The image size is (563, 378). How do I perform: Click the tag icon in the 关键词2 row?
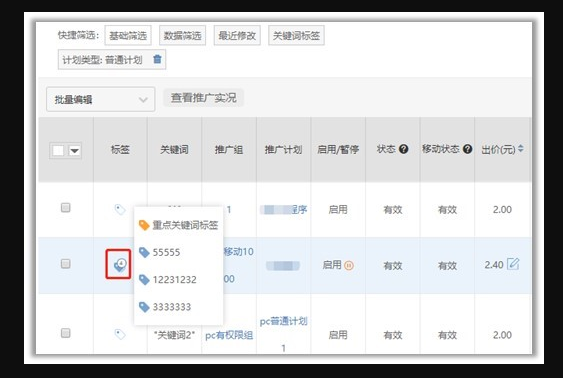pos(120,334)
